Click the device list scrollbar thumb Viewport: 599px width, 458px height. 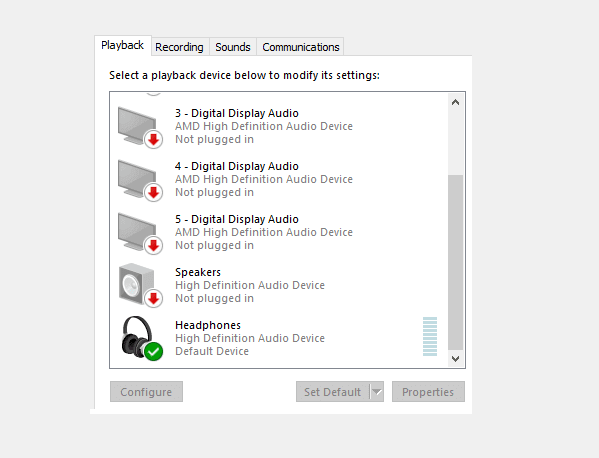[455, 262]
